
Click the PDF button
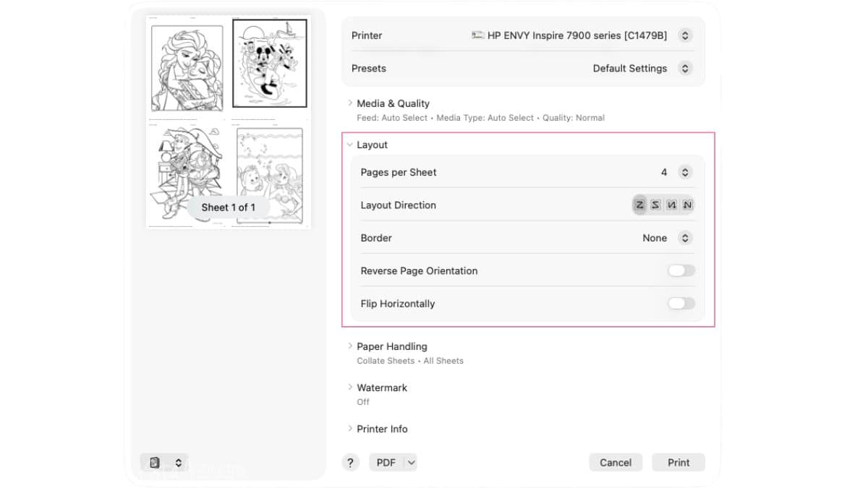[x=386, y=463]
